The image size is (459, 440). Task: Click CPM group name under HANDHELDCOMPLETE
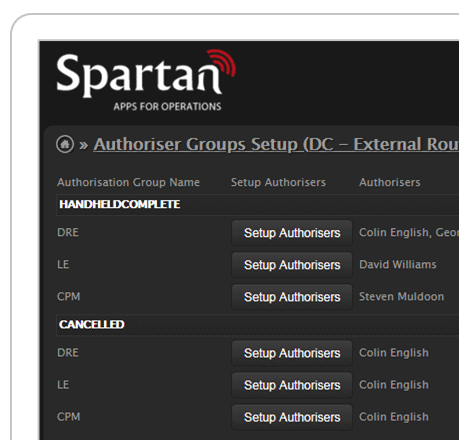click(x=68, y=296)
